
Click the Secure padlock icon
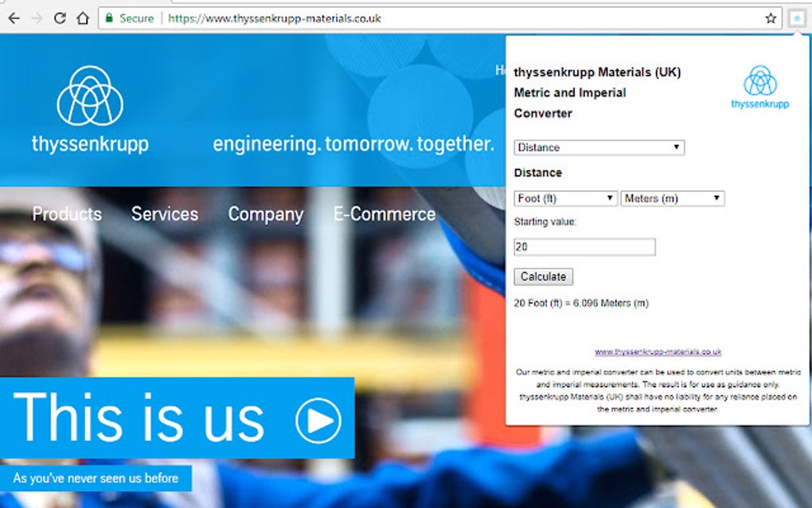pos(108,18)
